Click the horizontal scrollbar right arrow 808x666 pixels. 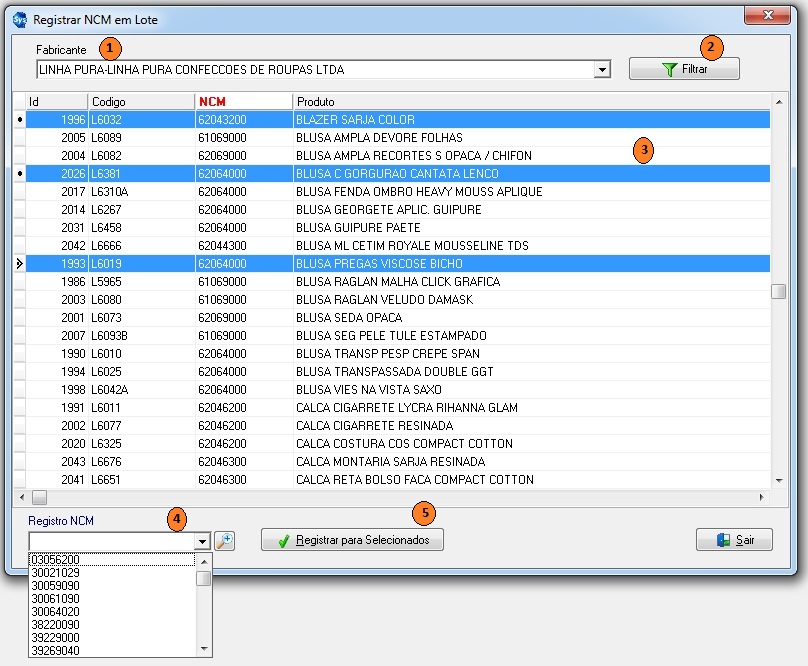pyautogui.click(x=762, y=497)
